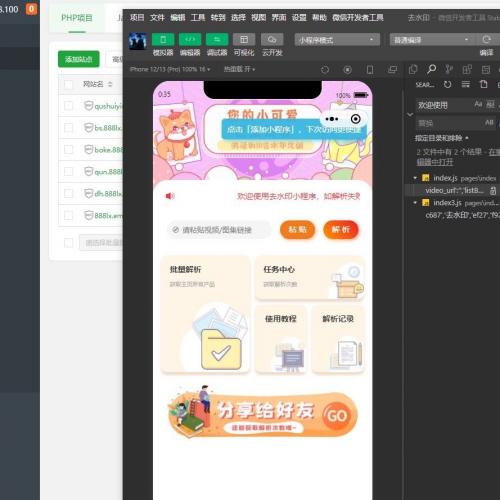Viewport: 500px width, 500px height.
Task: Collapse the index.js search result group
Action: 415,178
